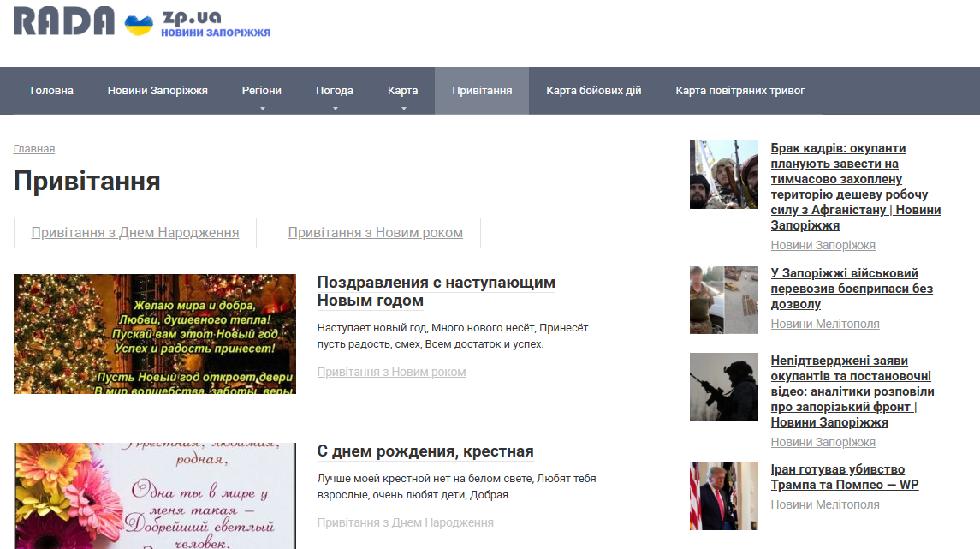Image resolution: width=980 pixels, height=549 pixels.
Task: Open news Брак кадрів: окупанти планують завести
Action: 856,187
